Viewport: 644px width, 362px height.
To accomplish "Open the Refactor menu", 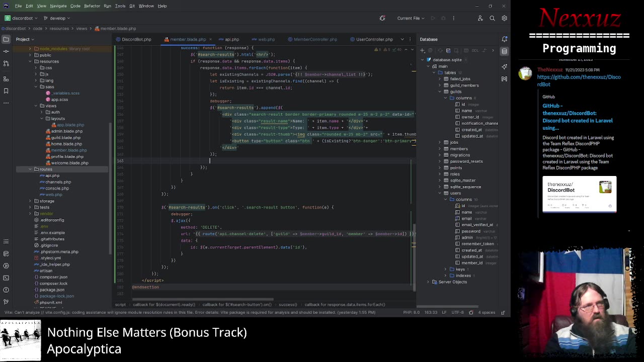I will click(x=92, y=6).
